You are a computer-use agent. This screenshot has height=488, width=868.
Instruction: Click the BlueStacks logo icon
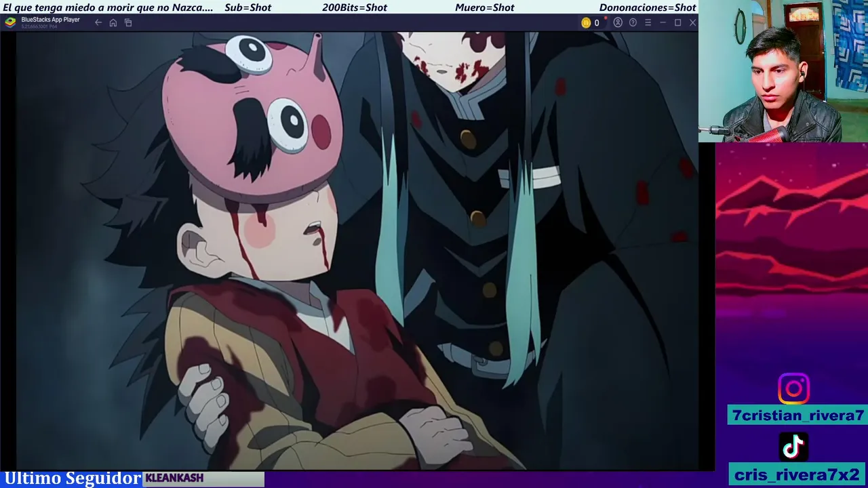pyautogui.click(x=10, y=22)
